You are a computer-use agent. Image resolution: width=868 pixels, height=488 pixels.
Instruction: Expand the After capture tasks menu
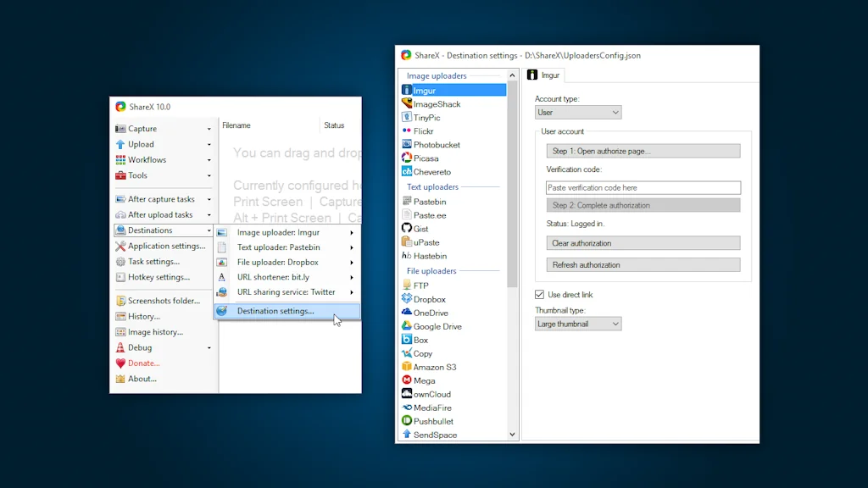(x=161, y=198)
